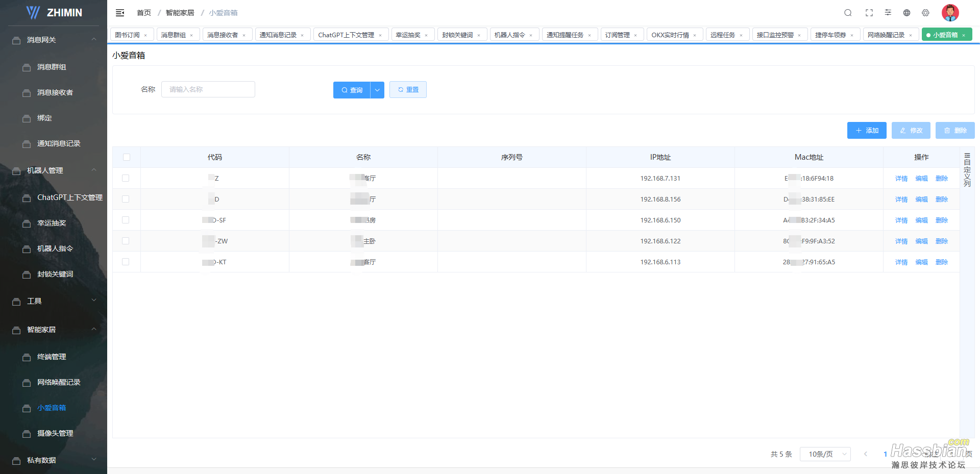Close the 接口监控预警 tab
This screenshot has width=980, height=474.
tap(799, 35)
